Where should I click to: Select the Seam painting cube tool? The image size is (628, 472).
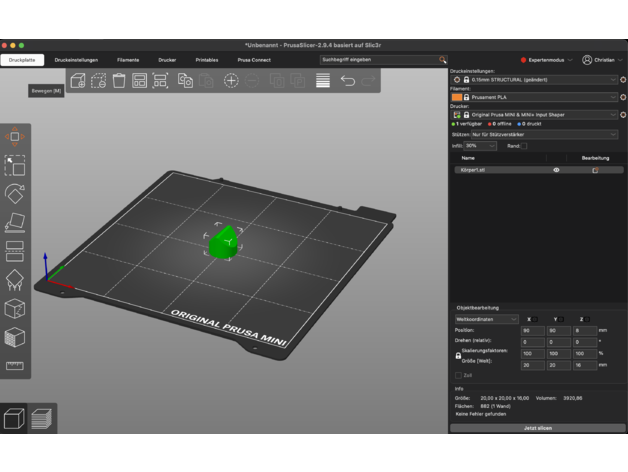click(x=15, y=309)
